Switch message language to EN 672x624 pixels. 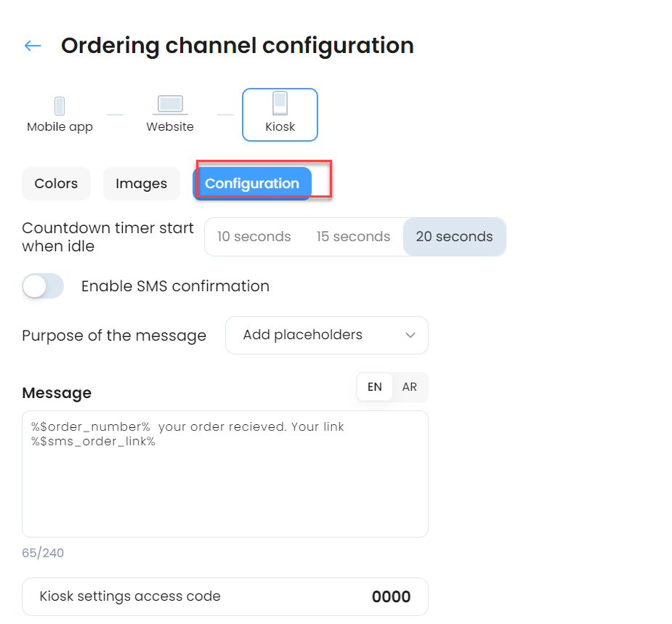(x=375, y=387)
